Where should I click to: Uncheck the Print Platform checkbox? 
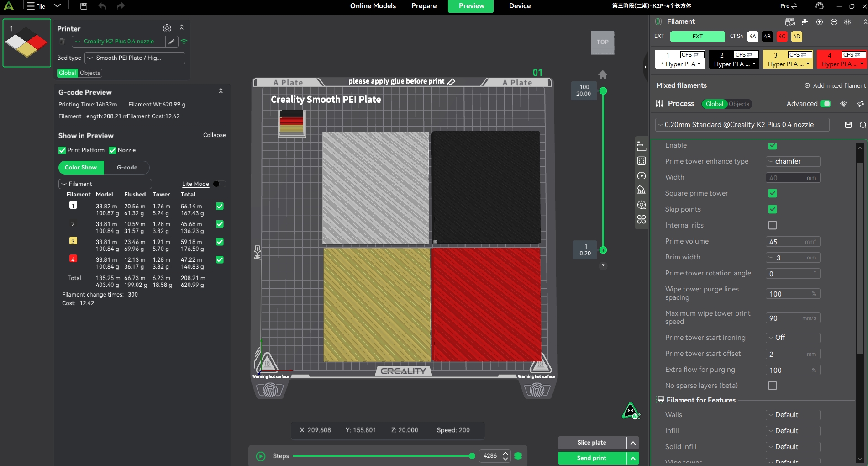pos(62,150)
